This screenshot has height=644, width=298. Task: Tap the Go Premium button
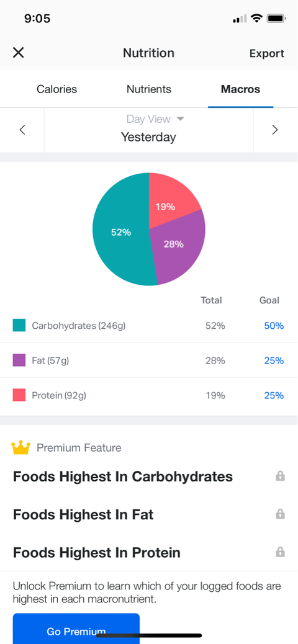[x=76, y=629]
